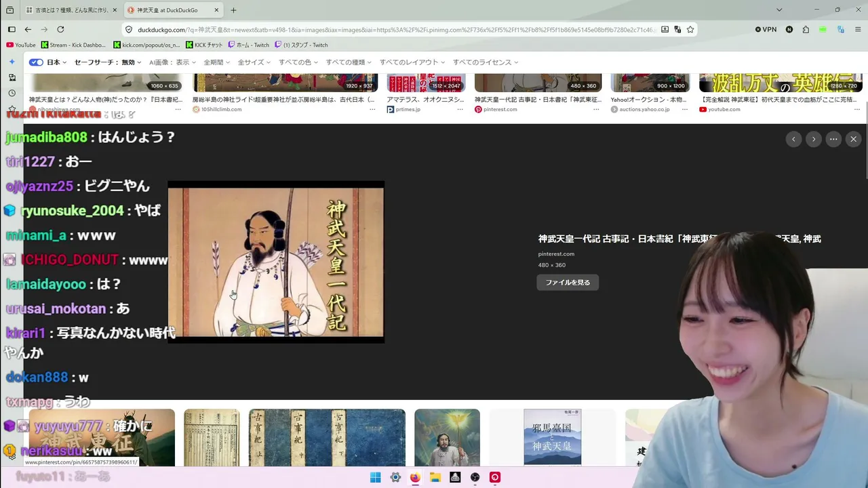Open a new browser tab
This screenshot has width=868, height=488.
point(233,10)
